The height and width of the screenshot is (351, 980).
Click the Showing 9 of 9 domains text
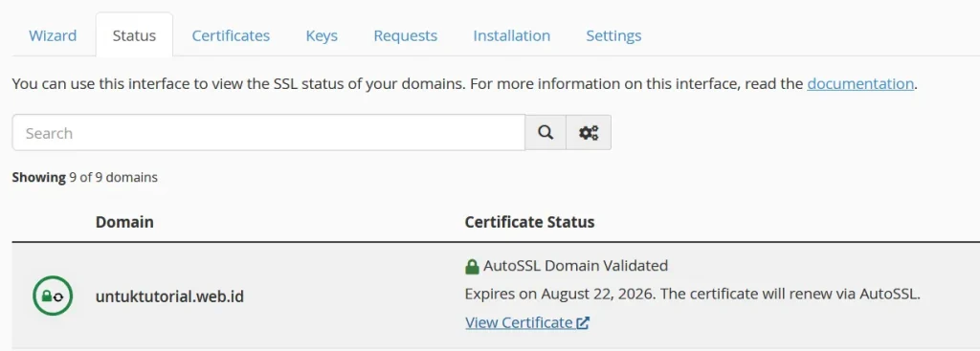tap(85, 177)
